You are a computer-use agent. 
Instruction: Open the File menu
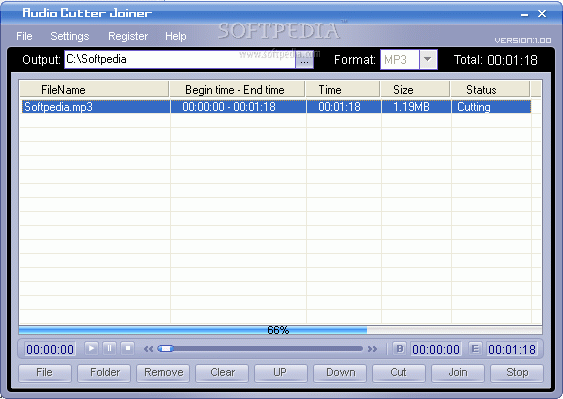tap(24, 36)
